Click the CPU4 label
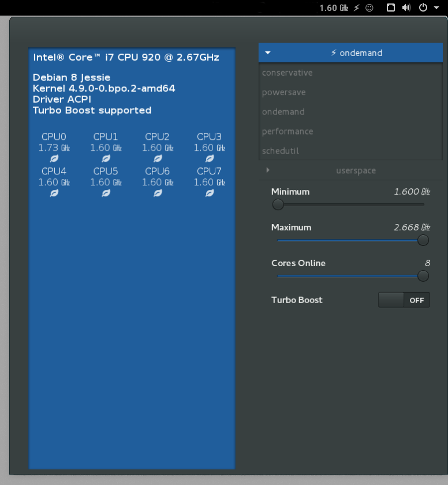The width and height of the screenshot is (448, 485). point(54,171)
